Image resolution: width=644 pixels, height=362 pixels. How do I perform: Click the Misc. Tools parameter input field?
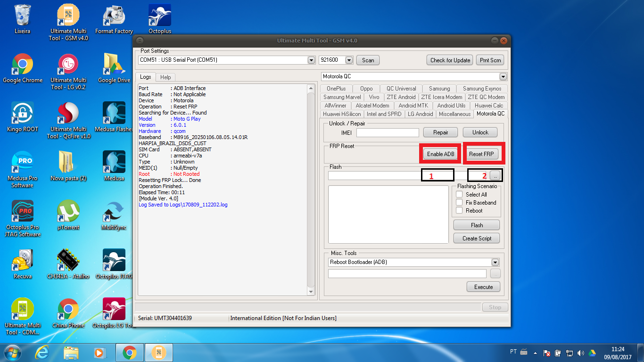(x=407, y=274)
